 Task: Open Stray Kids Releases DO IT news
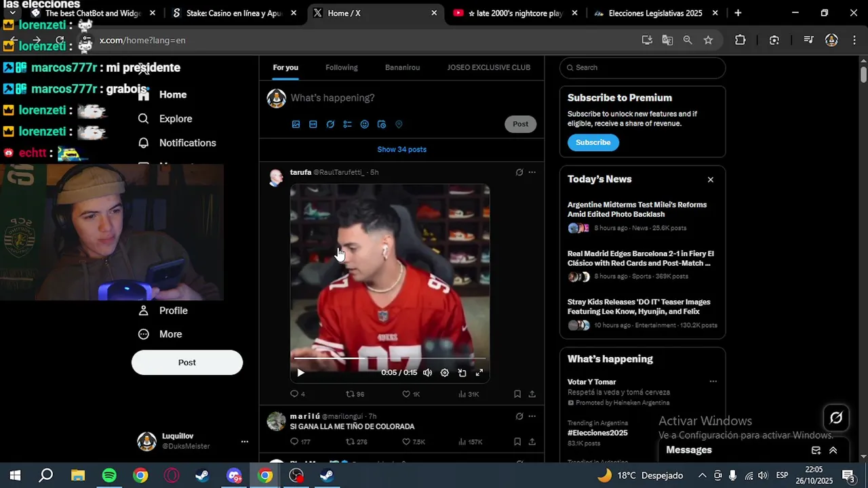pos(642,314)
